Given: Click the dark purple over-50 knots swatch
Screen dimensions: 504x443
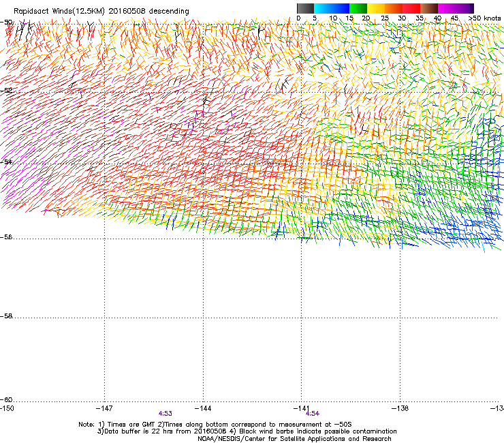Looking at the screenshot, I should [472, 8].
